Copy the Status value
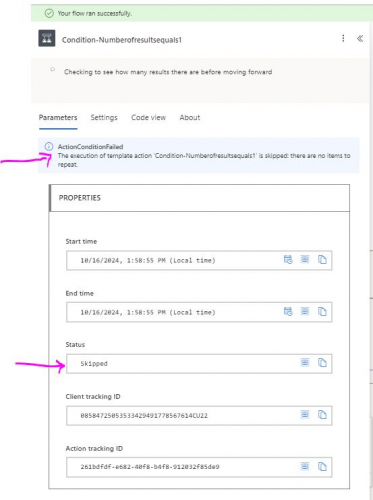 point(322,363)
